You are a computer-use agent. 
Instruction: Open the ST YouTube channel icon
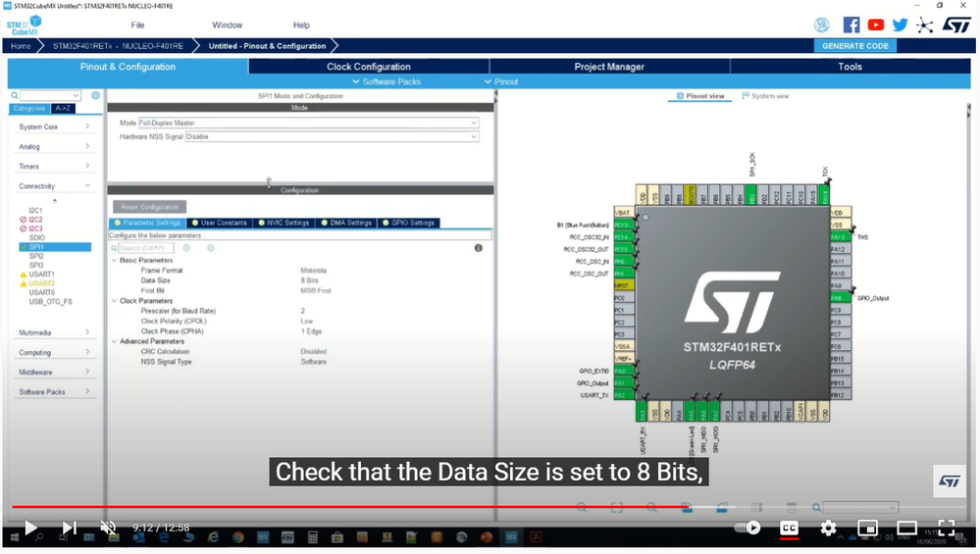(x=876, y=25)
